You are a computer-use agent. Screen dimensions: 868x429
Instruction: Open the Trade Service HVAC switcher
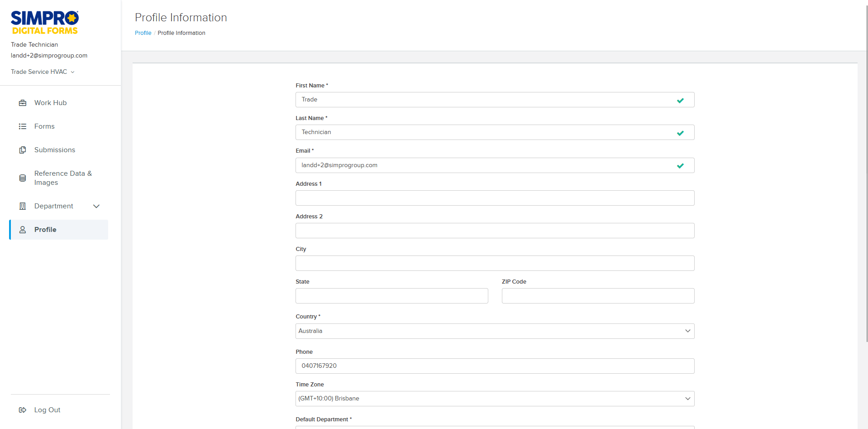tap(43, 72)
